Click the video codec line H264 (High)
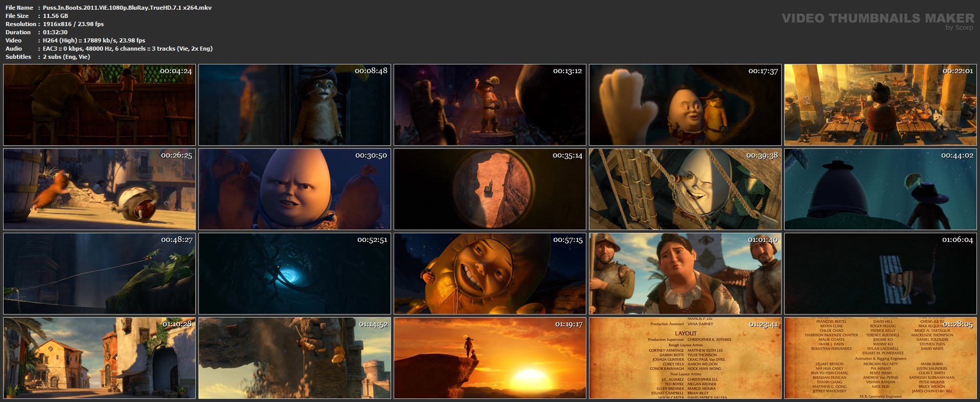The image size is (980, 402). (94, 40)
